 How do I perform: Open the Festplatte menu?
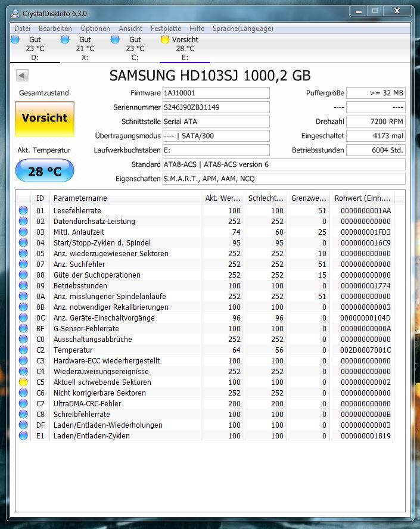(166, 29)
